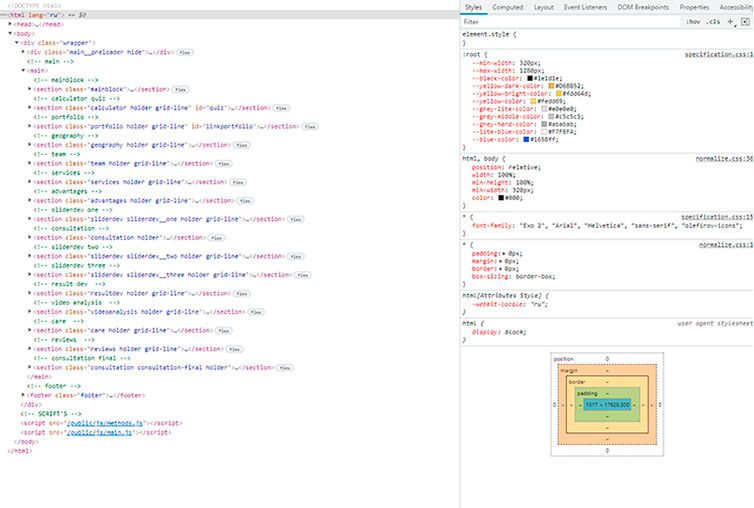Open the Event Listeners tab

(585, 7)
